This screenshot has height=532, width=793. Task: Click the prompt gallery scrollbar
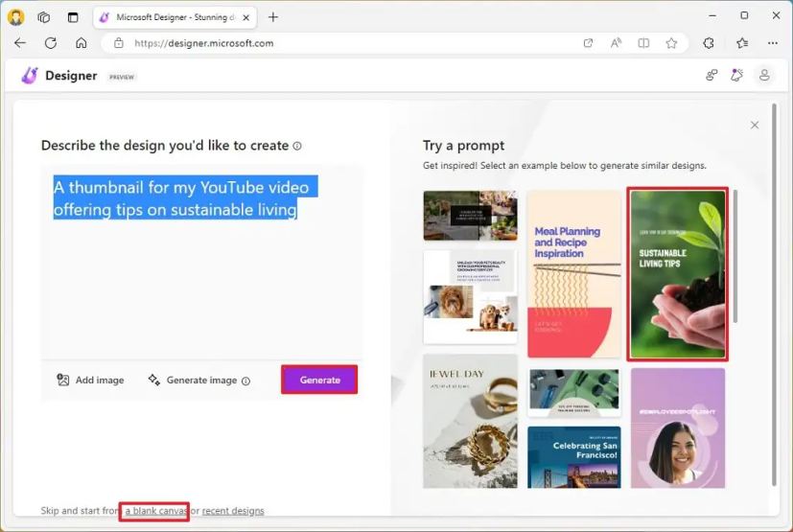(735, 256)
